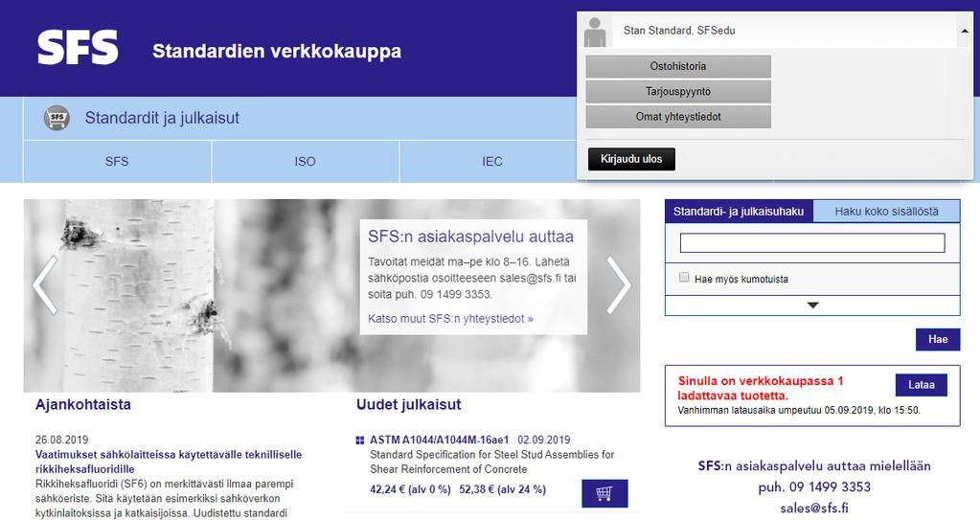Open the ASTM A1044/A1044M-16ae1 publication link
The width and height of the screenshot is (980, 520).
[440, 440]
